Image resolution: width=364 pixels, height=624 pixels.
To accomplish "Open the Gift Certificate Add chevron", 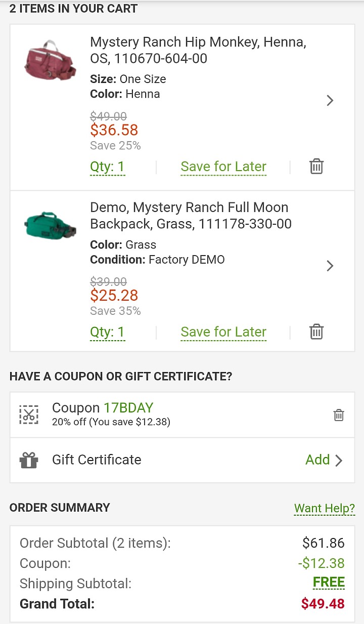I will [x=339, y=460].
